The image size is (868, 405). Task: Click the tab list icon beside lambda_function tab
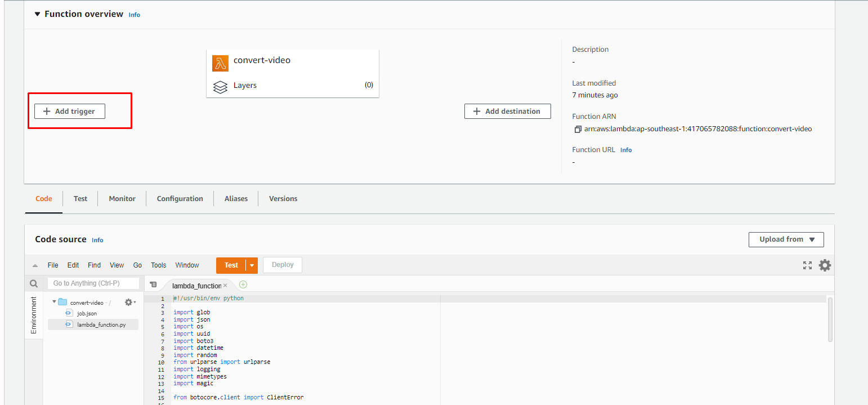153,285
